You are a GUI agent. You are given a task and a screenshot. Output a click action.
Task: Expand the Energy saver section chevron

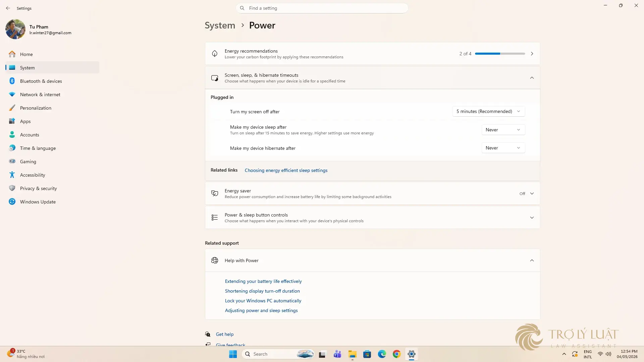(x=532, y=193)
